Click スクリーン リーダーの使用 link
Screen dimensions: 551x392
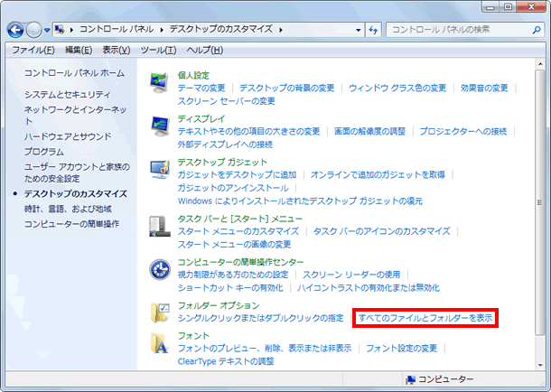pyautogui.click(x=351, y=275)
